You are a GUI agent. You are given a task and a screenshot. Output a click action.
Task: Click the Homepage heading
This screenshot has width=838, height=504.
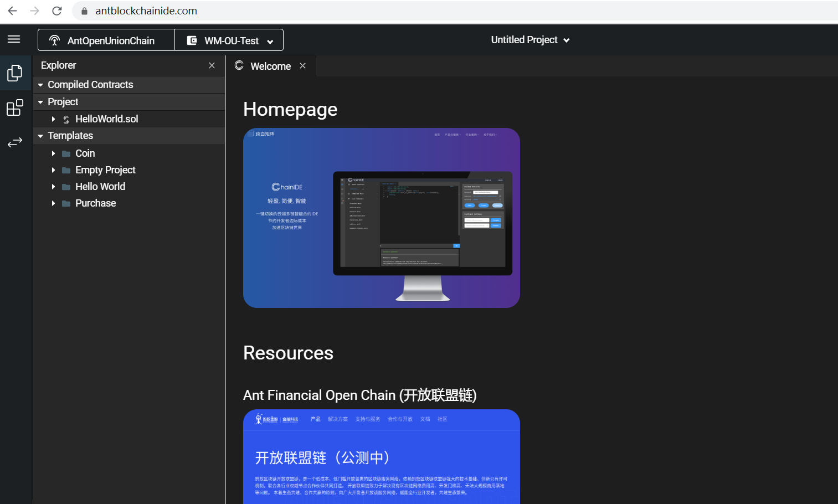pyautogui.click(x=290, y=109)
